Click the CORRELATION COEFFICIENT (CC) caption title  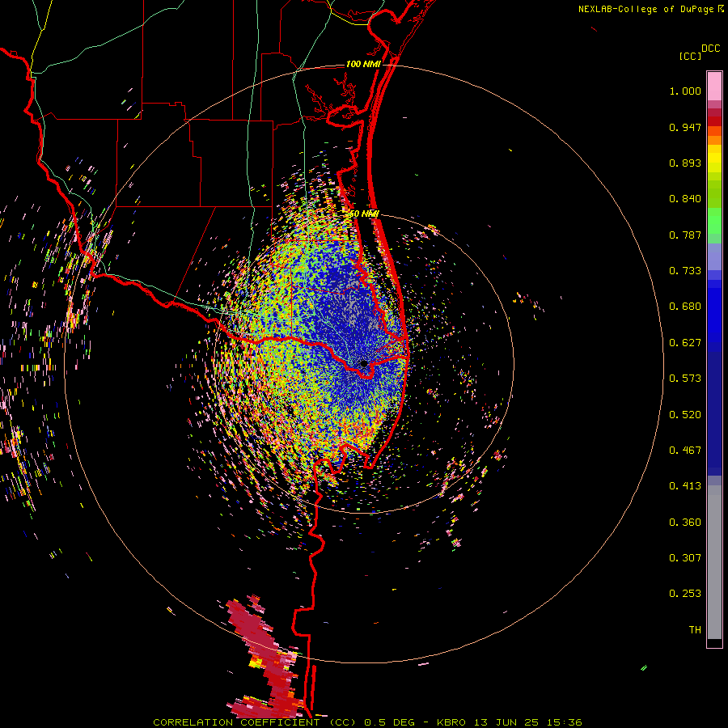tap(255, 722)
